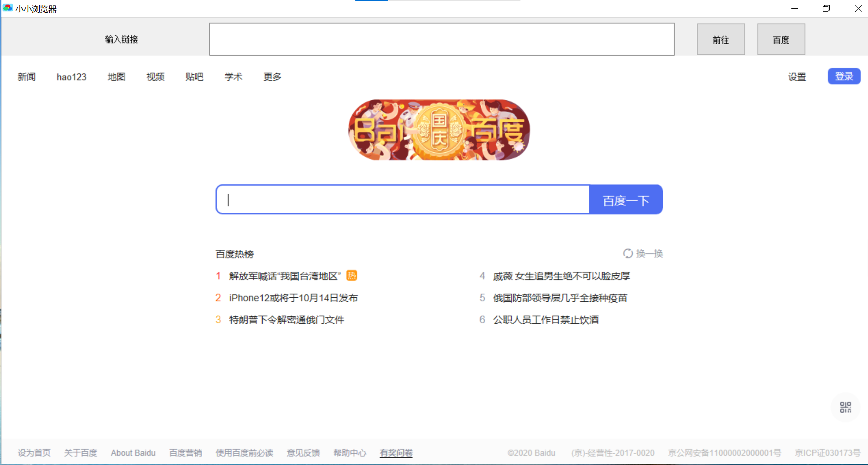
Task: Close the 小小浏览器 window
Action: (858, 9)
